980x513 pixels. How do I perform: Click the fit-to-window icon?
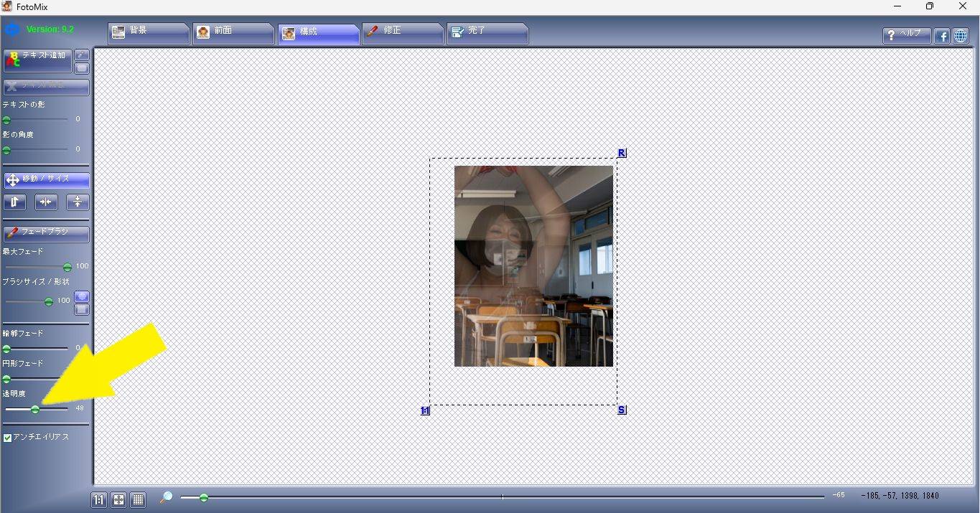point(118,499)
